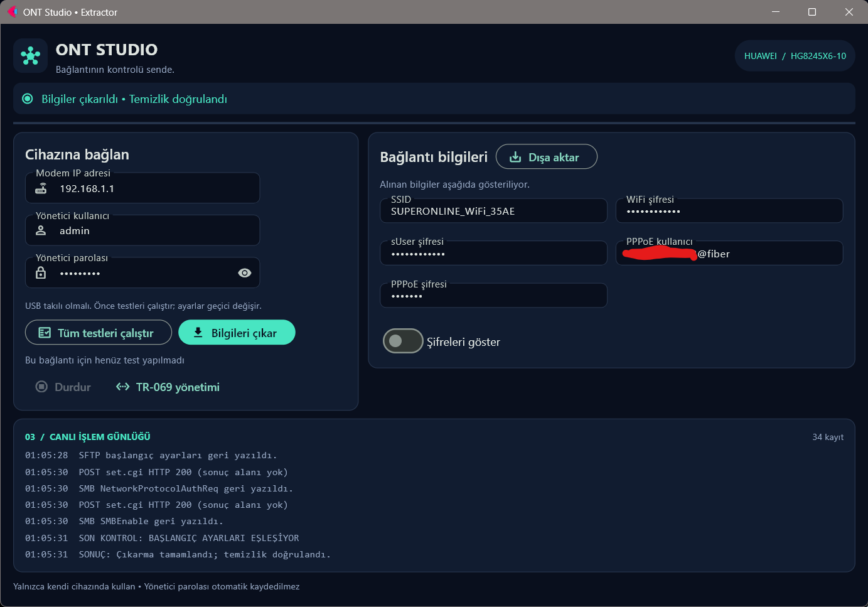Click the ONT Studio logo icon
Screen dimensions: 868x607
tap(30, 56)
